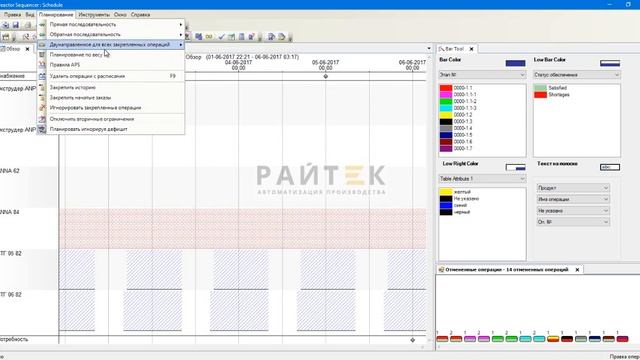Select Отключить вторичные ограничения
The height and width of the screenshot is (360, 640).
click(111, 119)
